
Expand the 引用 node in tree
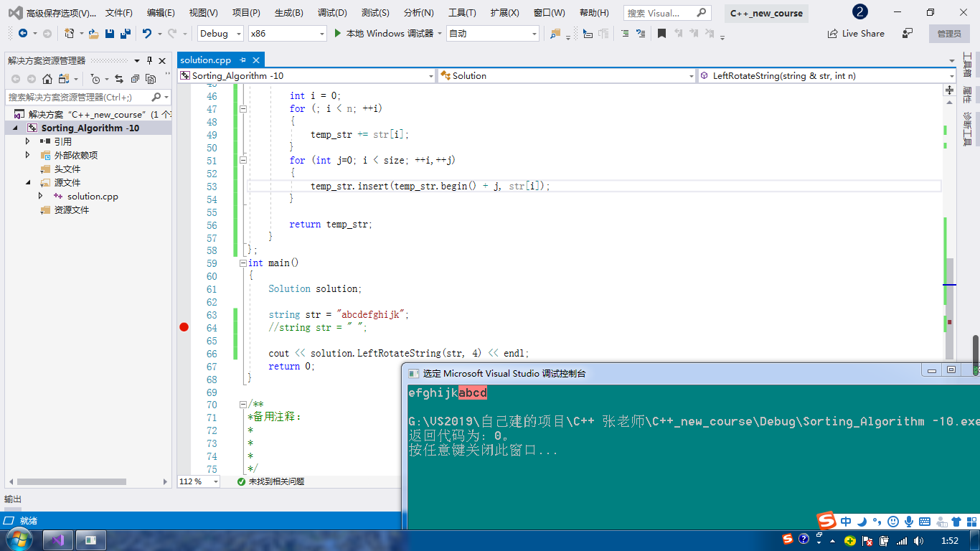[x=27, y=141]
